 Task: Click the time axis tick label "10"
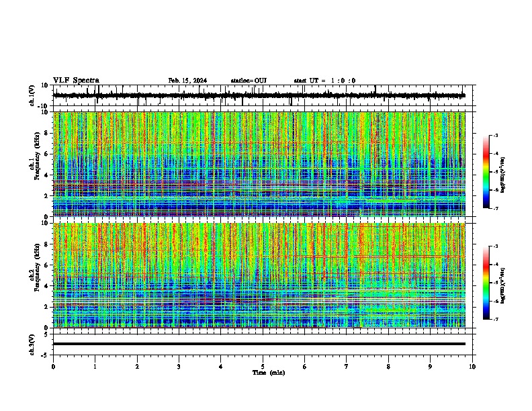pyautogui.click(x=472, y=367)
